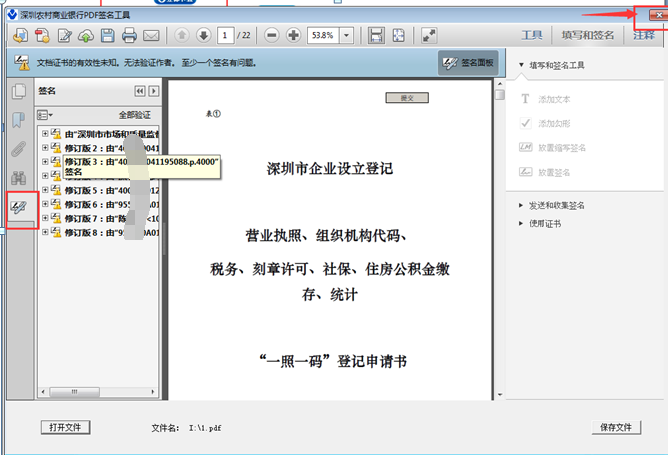The height and width of the screenshot is (455, 668).
Task: Open the attachments paperclip sidebar icon
Action: [x=19, y=150]
